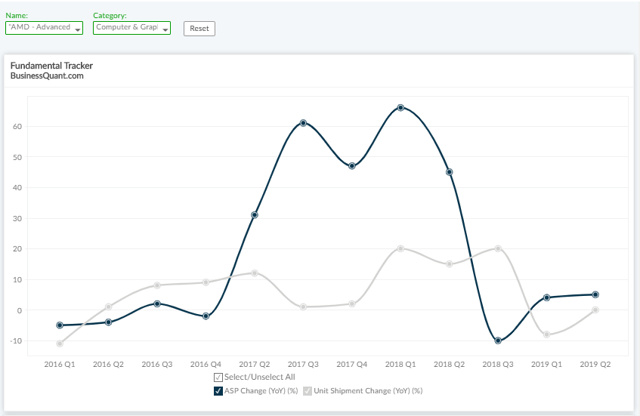Screen dimensions: 640x416
Task: Select the Unit Shipment gray point at 2018 Q3
Action: [498, 248]
